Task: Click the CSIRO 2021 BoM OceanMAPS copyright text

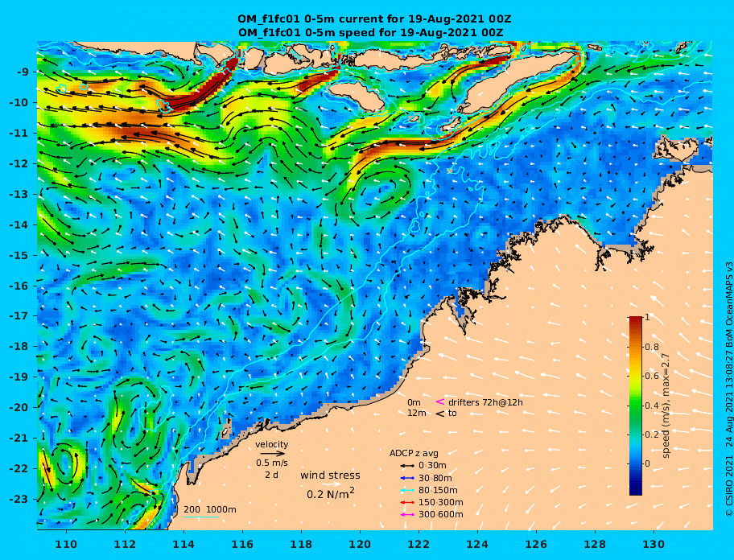Action: tap(728, 389)
